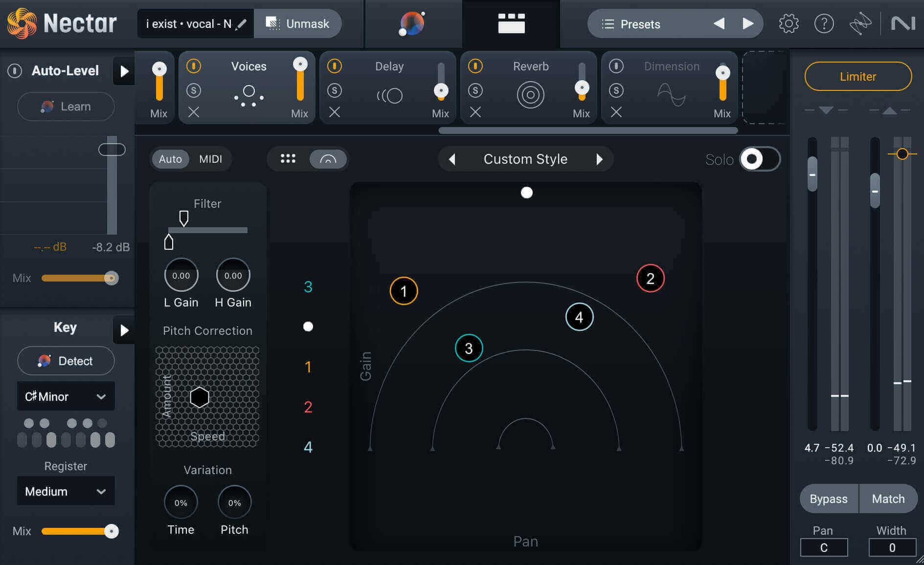Click the pencil icon to rename the track
This screenshot has width=924, height=565.
click(x=241, y=24)
